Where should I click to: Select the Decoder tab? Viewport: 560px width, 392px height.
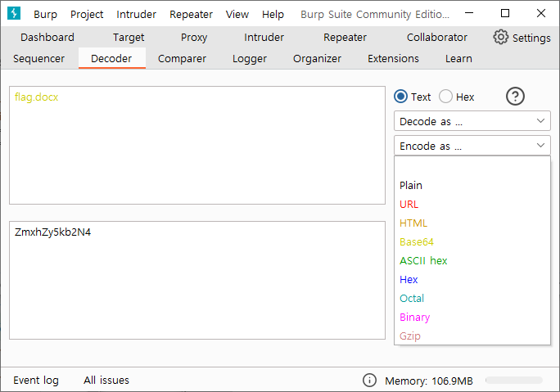tap(111, 59)
